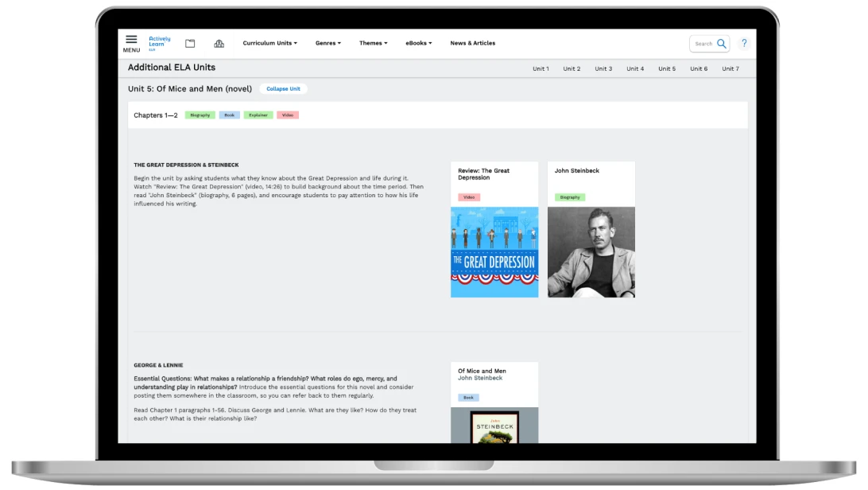Expand the Genres dropdown

[328, 43]
